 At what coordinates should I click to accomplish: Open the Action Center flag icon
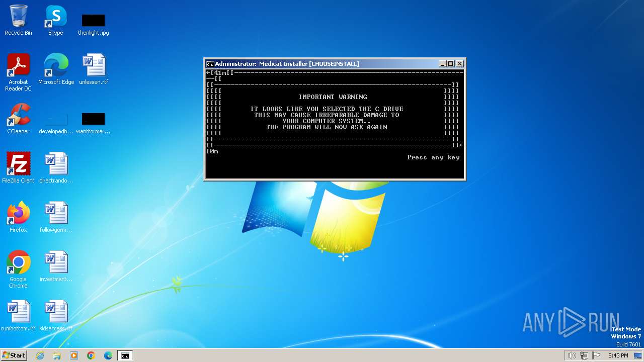596,355
